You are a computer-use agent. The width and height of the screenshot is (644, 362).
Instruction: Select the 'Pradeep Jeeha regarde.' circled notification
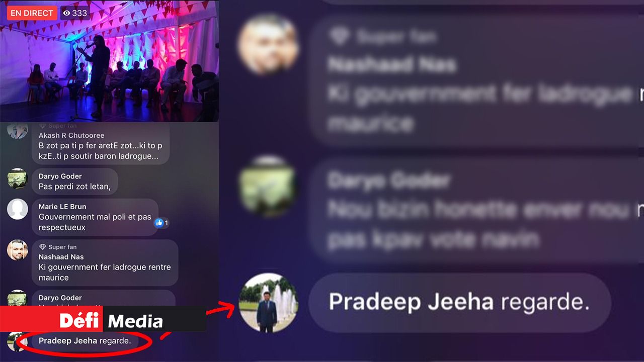coord(85,341)
